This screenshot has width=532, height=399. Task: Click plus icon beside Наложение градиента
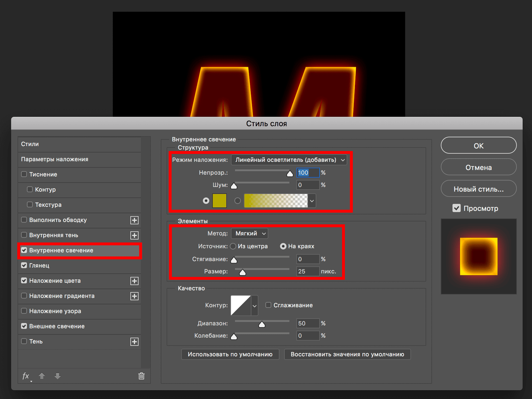(134, 296)
